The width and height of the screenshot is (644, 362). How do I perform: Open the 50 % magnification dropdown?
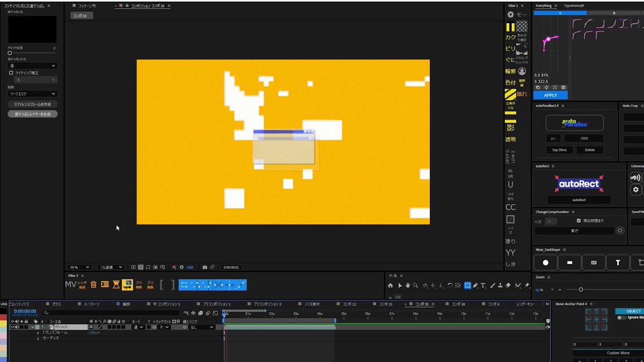click(x=79, y=267)
